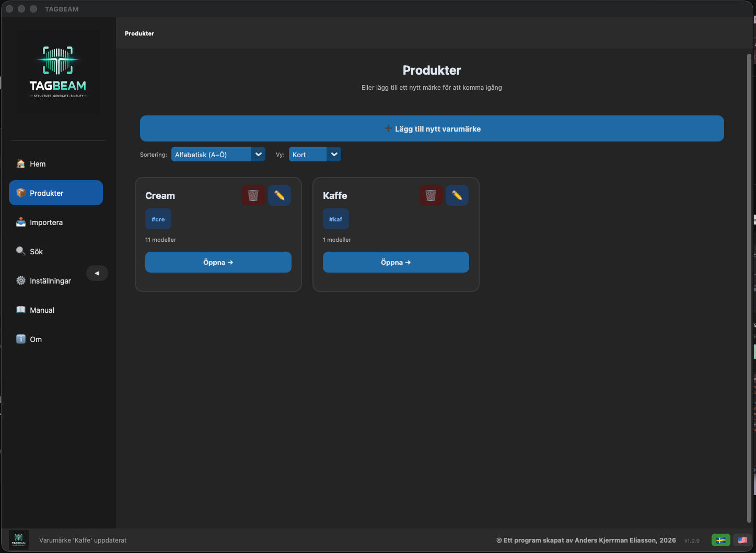Click the Cream card title
Image resolution: width=756 pixels, height=553 pixels.
pyautogui.click(x=160, y=196)
